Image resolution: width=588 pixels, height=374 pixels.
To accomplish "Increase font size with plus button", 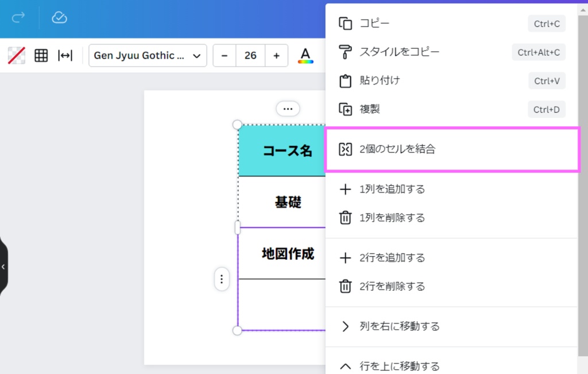I will coord(276,56).
